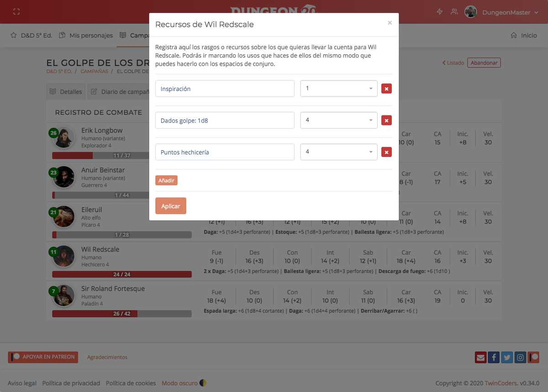Click the Abandonar button
Image resolution: width=548 pixels, height=392 pixels.
[484, 63]
